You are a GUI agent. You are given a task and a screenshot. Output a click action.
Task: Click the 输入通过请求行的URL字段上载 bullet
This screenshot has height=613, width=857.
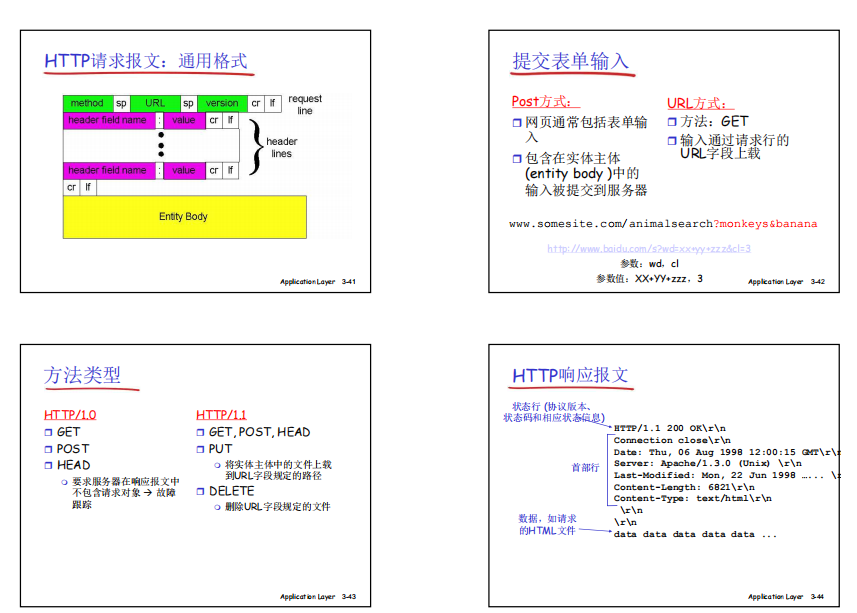729,147
